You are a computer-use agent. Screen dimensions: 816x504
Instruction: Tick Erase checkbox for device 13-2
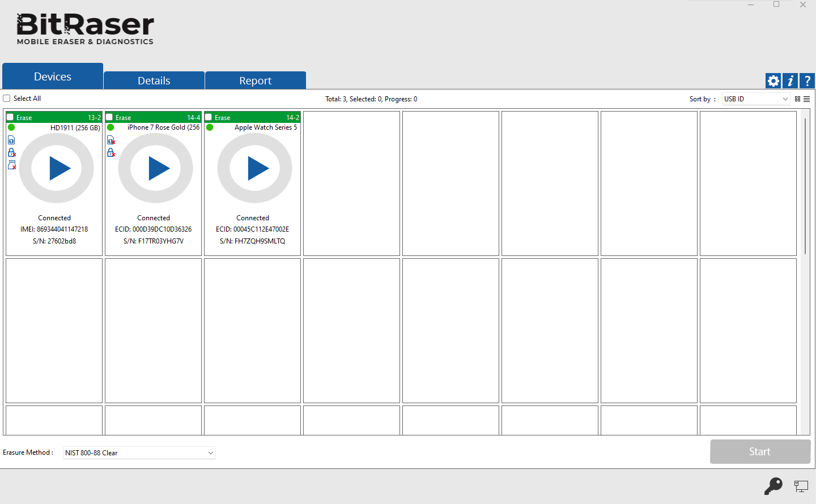[10, 117]
